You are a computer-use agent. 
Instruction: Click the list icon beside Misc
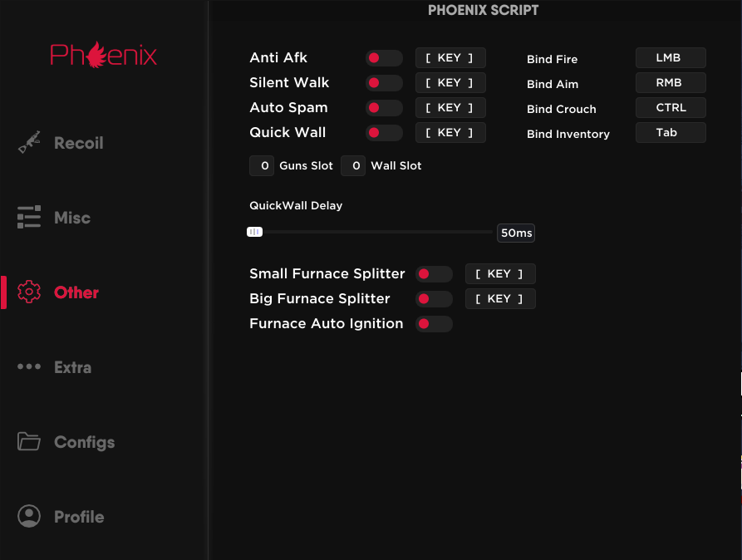click(x=29, y=218)
